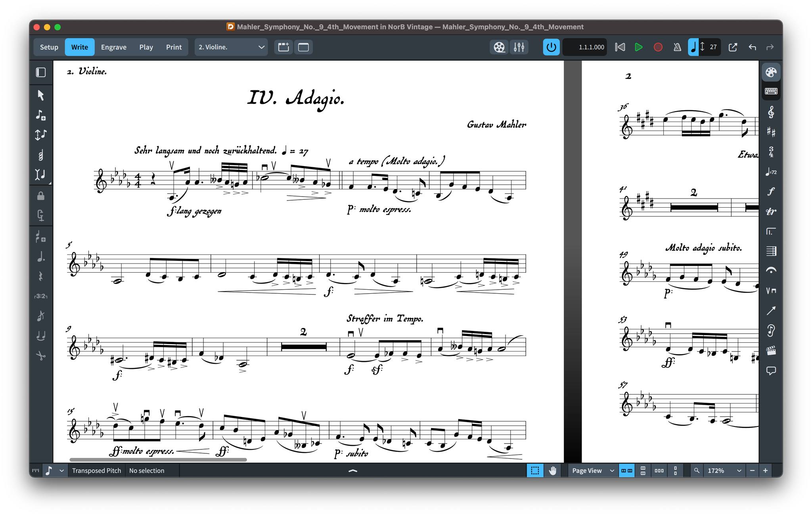Expand the bottom panel chevron
This screenshot has width=812, height=516.
point(352,471)
